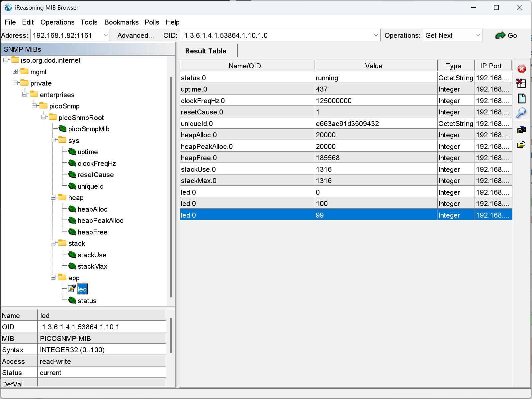The width and height of the screenshot is (532, 399).
Task: Open the Tools menu
Action: [x=89, y=22]
